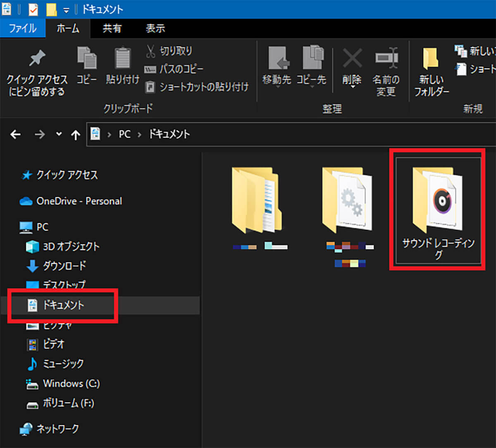496x448 pixels.
Task: Click the Paste ribbon button
Action: (122, 65)
